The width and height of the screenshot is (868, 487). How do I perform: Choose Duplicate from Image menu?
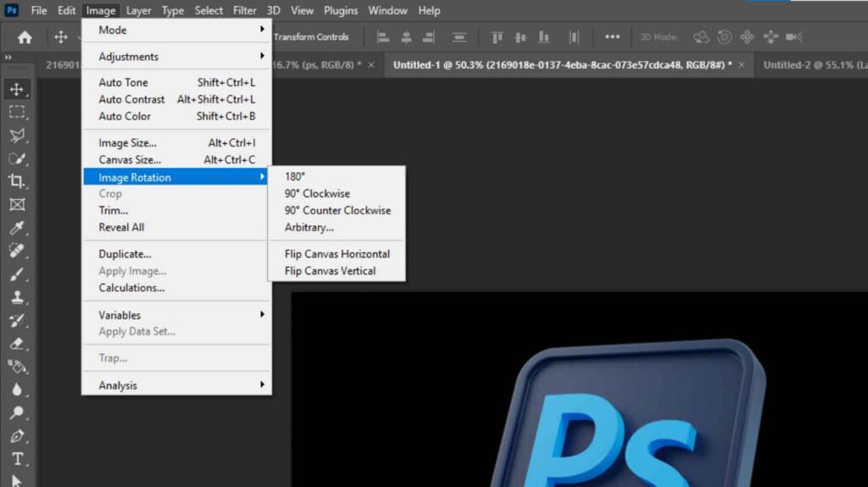click(176, 254)
